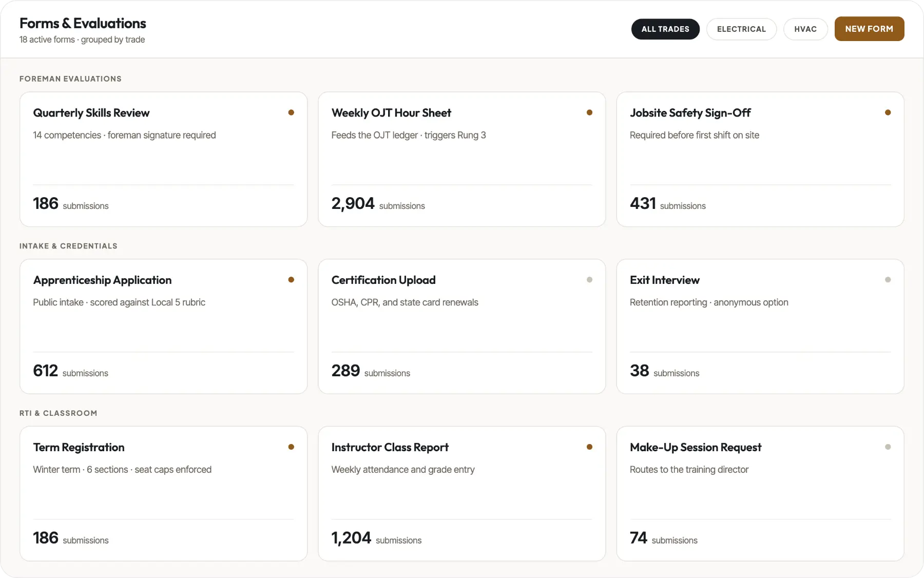Viewport: 924px width, 578px height.
Task: Click the 289 submissions count
Action: (x=371, y=371)
